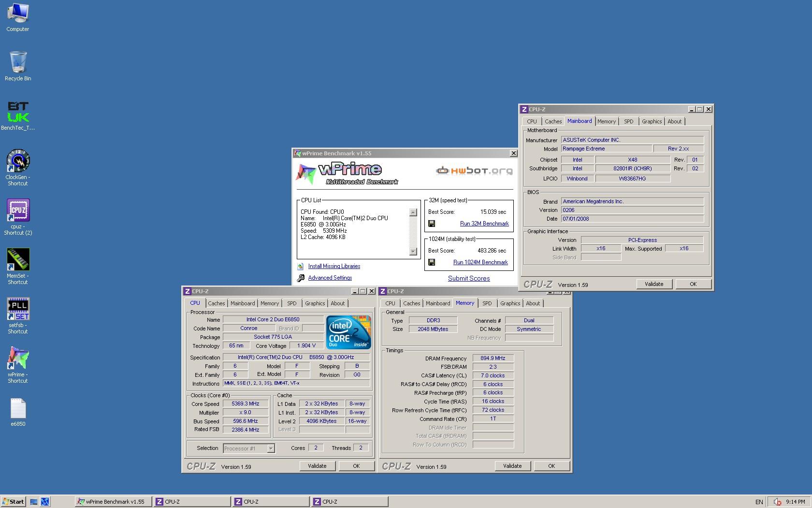Click OK in the Mainboard window
Screen dimensions: 812x508
[x=693, y=284]
